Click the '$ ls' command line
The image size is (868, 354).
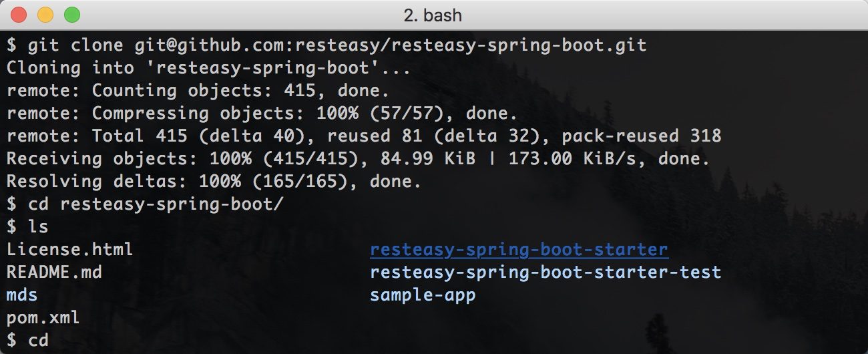pos(27,227)
